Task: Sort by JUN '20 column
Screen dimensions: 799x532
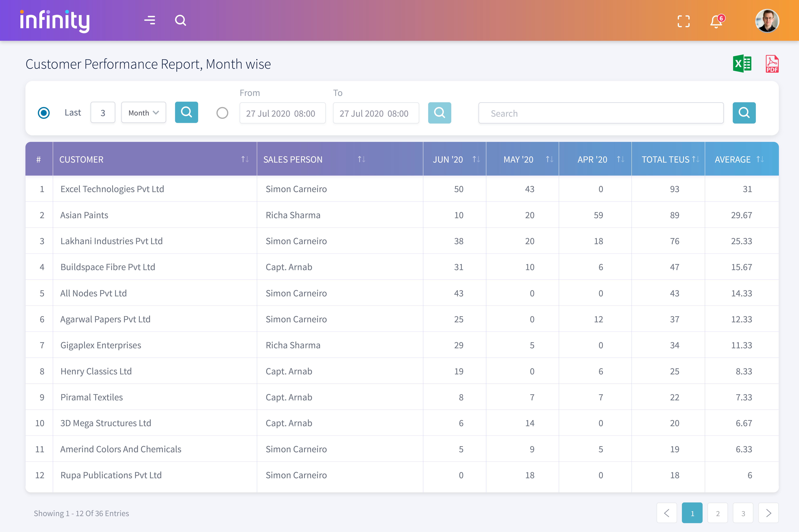Action: (476, 159)
